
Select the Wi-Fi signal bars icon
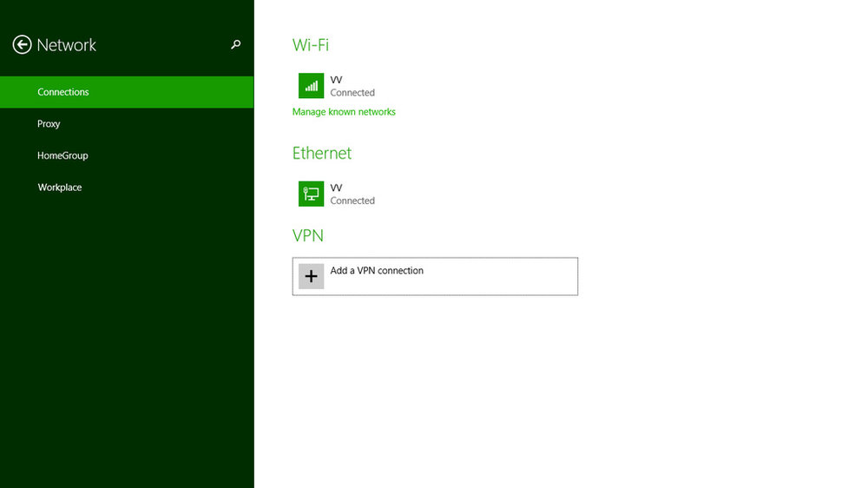[311, 86]
